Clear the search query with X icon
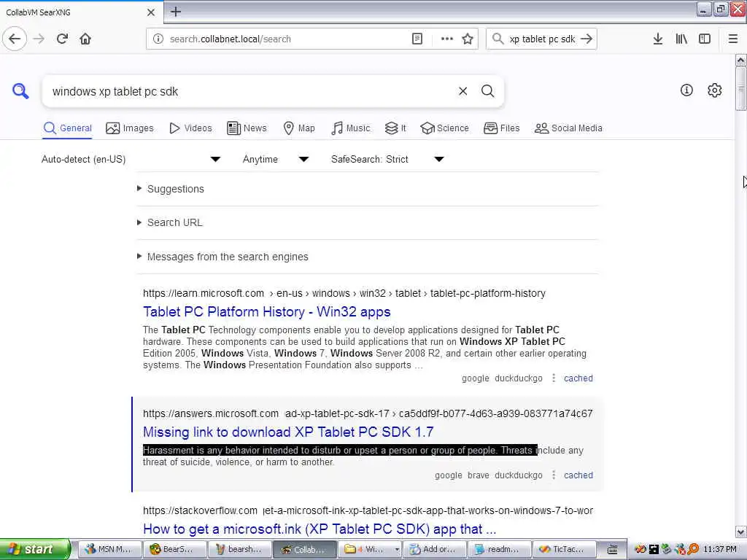 click(x=462, y=91)
